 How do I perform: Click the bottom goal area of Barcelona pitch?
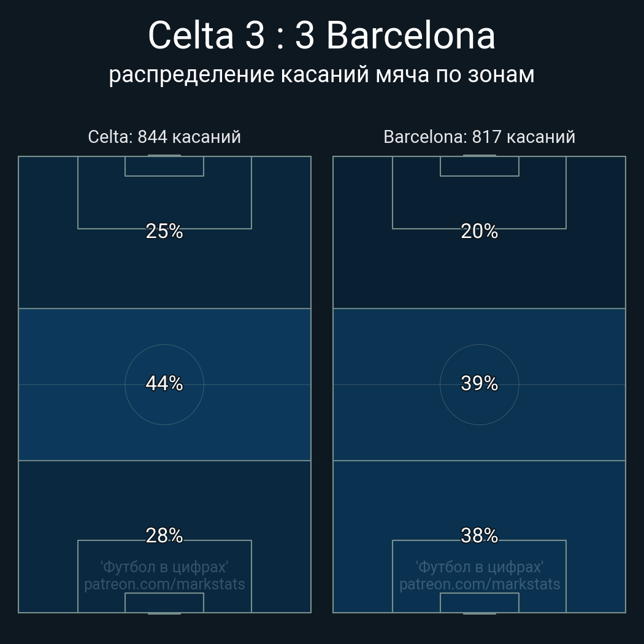coord(479,603)
